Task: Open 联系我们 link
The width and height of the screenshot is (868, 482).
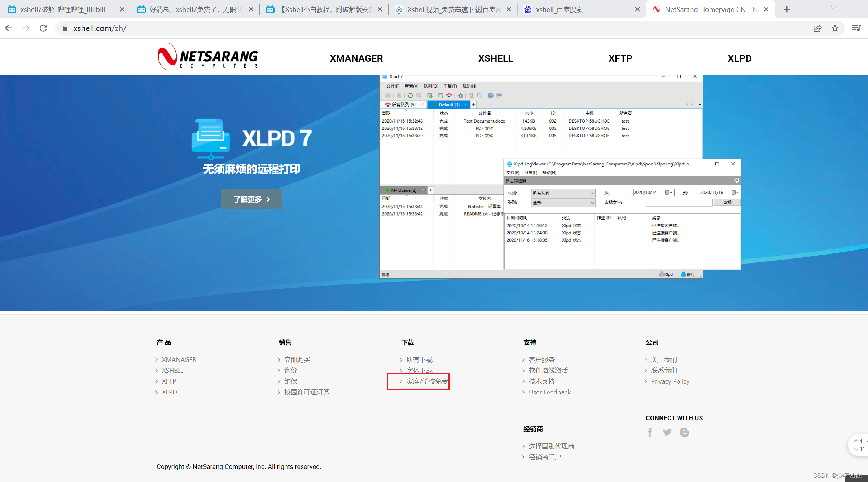Action: 664,370
